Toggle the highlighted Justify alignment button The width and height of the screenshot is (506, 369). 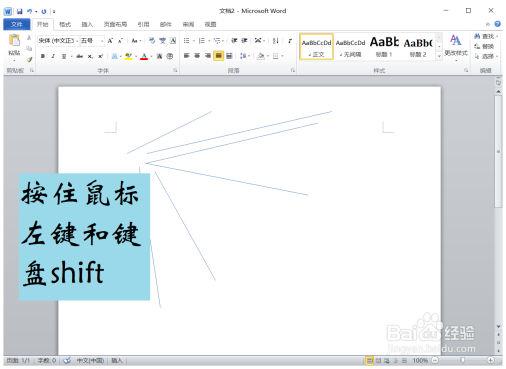pyautogui.click(x=218, y=56)
